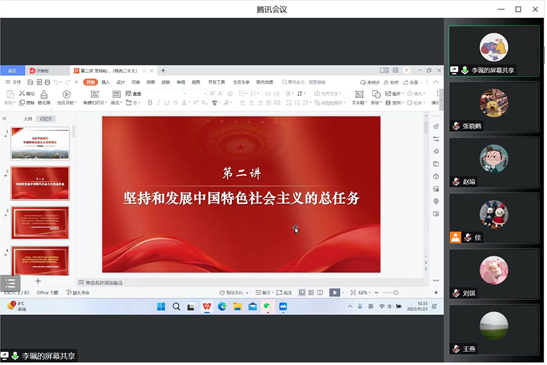This screenshot has height=365, width=547.
Task: Toggle underline formatting
Action: 167,103
